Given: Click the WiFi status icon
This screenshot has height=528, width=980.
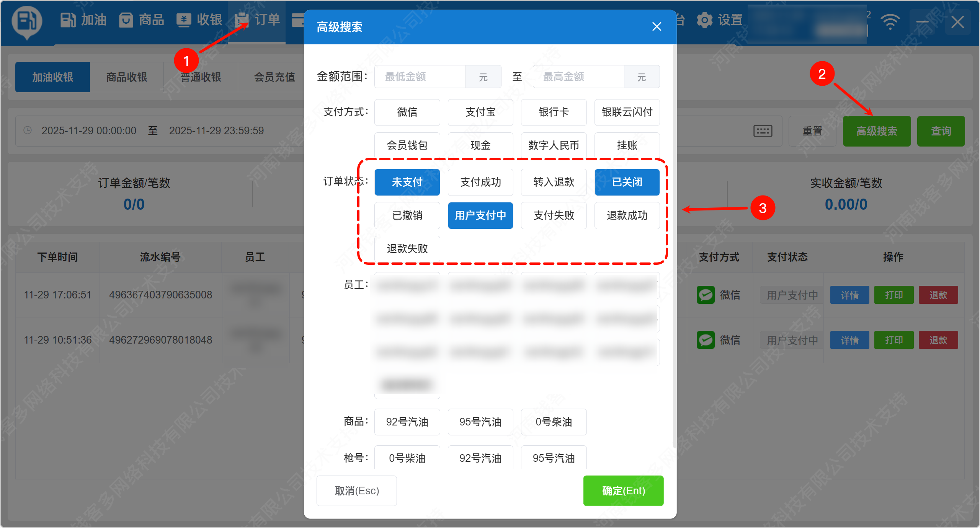Looking at the screenshot, I should click(x=890, y=22).
